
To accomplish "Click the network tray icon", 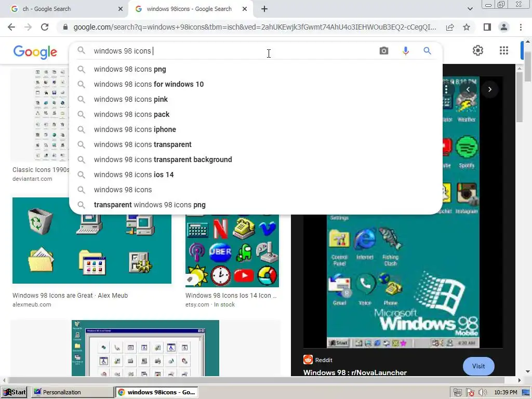I will (457, 393).
